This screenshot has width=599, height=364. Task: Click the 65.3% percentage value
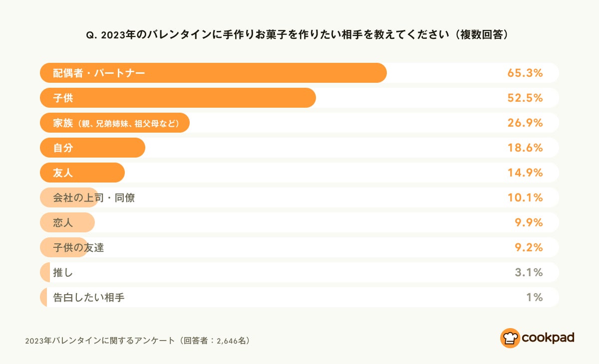tap(525, 73)
